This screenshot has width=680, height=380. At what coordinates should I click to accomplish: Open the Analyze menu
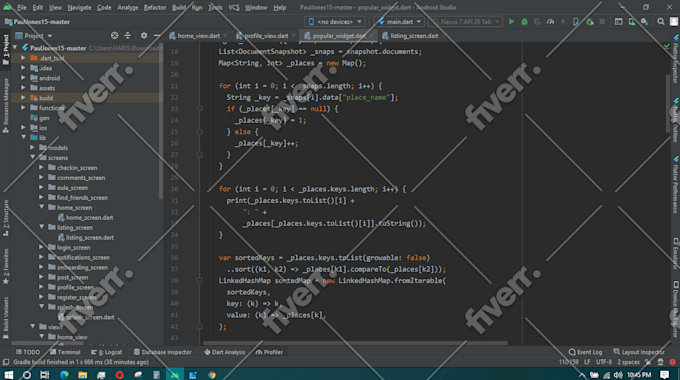click(128, 7)
